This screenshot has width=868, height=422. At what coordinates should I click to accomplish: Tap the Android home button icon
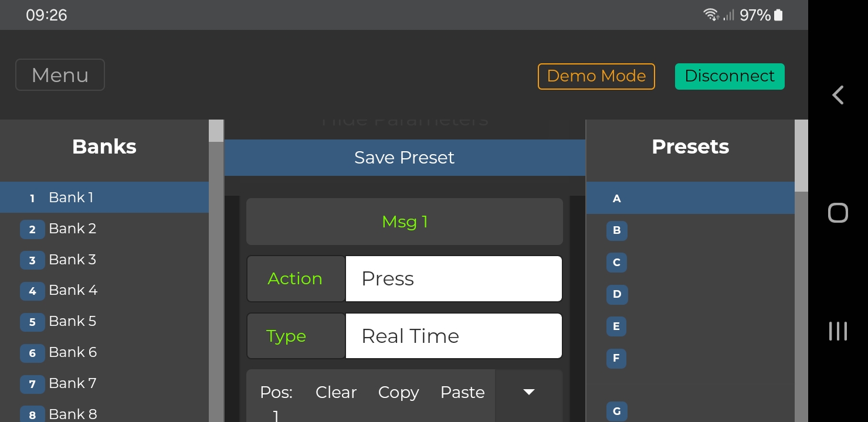pos(838,213)
